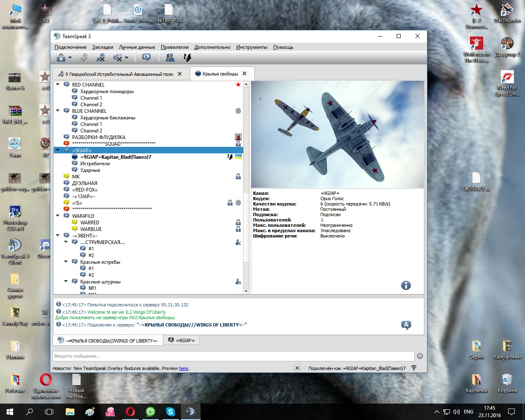
Task: Select the =9GIAP= chat tab
Action: (181, 340)
